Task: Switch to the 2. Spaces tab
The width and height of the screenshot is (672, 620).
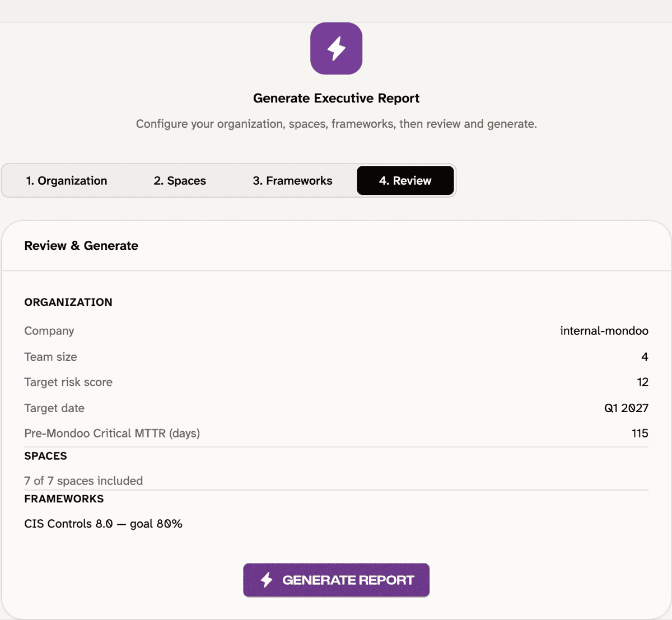Action: point(180,180)
